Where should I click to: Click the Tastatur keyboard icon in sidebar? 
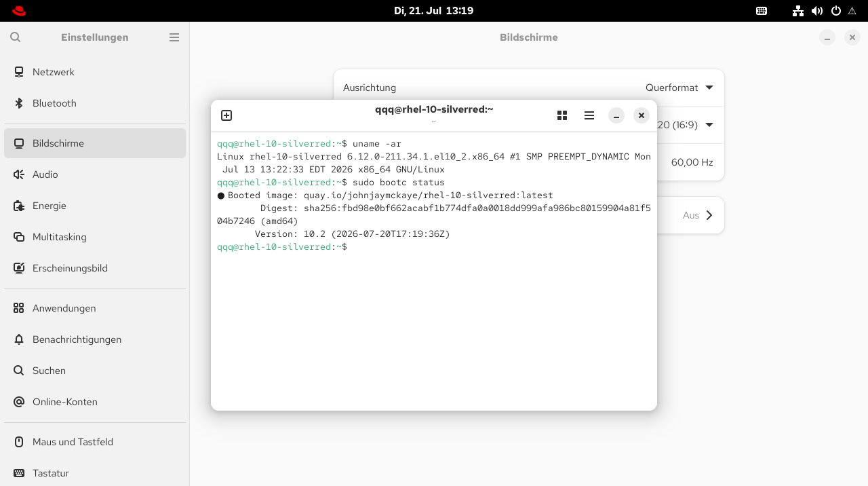(19, 473)
